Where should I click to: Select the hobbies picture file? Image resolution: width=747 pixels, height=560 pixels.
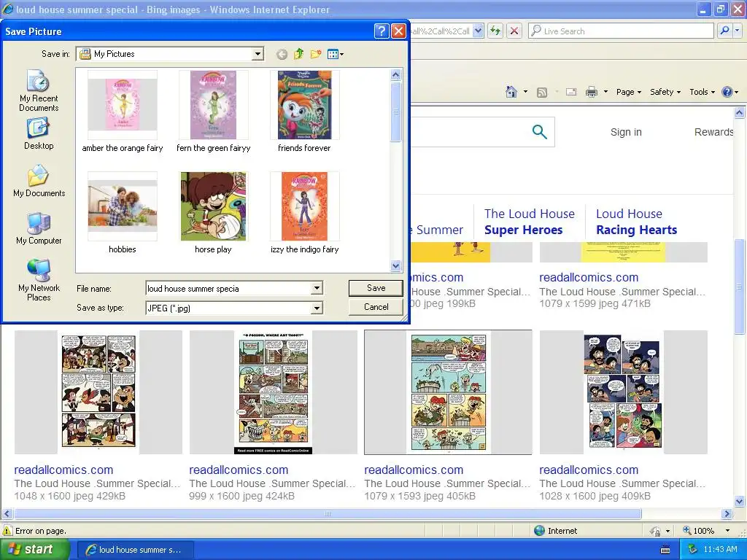[123, 214]
